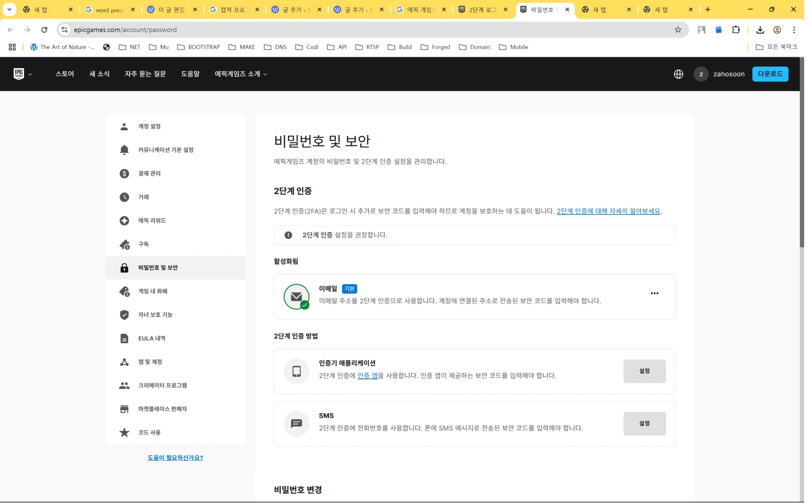812x504 pixels.
Task: Expand the chevron next to Epic logo
Action: pos(31,74)
